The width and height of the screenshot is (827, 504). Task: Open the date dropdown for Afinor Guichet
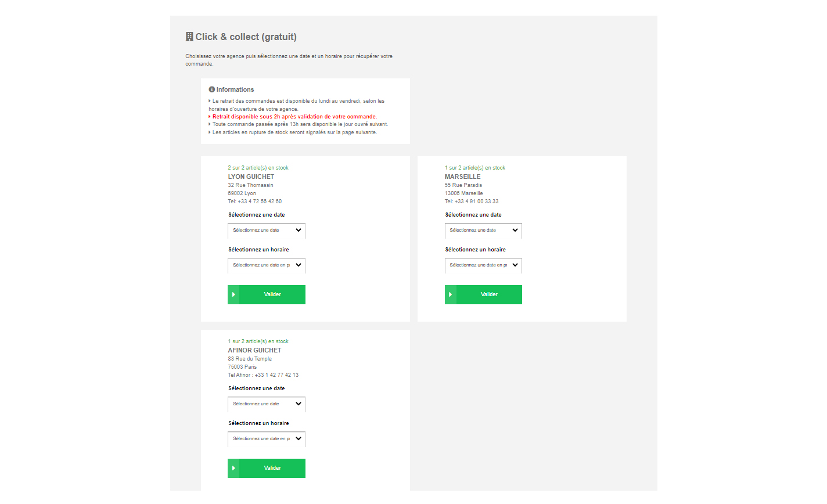coord(267,404)
